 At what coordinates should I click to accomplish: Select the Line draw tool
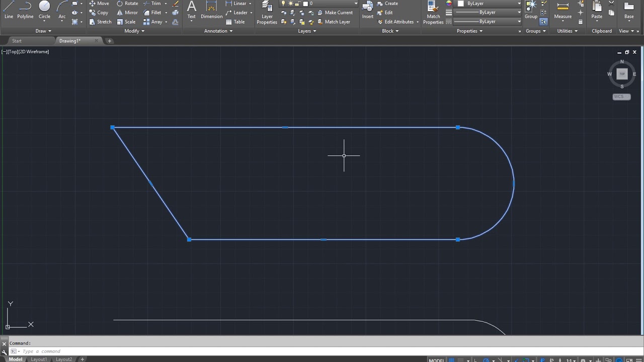[x=9, y=10]
